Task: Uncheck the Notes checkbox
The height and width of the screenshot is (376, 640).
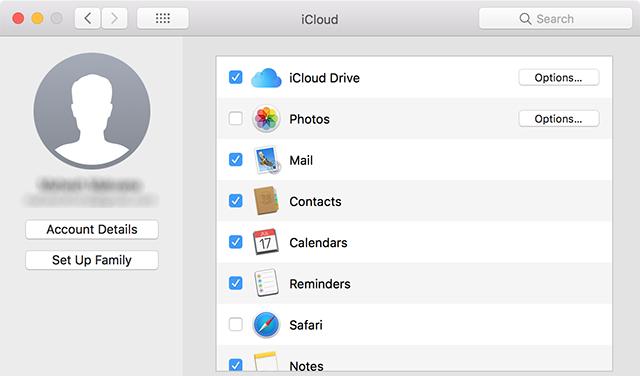Action: click(236, 365)
